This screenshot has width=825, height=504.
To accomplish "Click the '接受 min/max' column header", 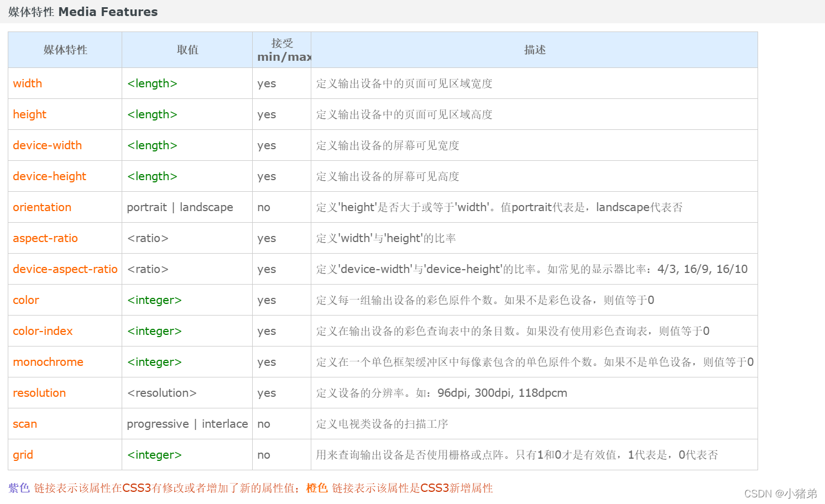I will (x=282, y=50).
